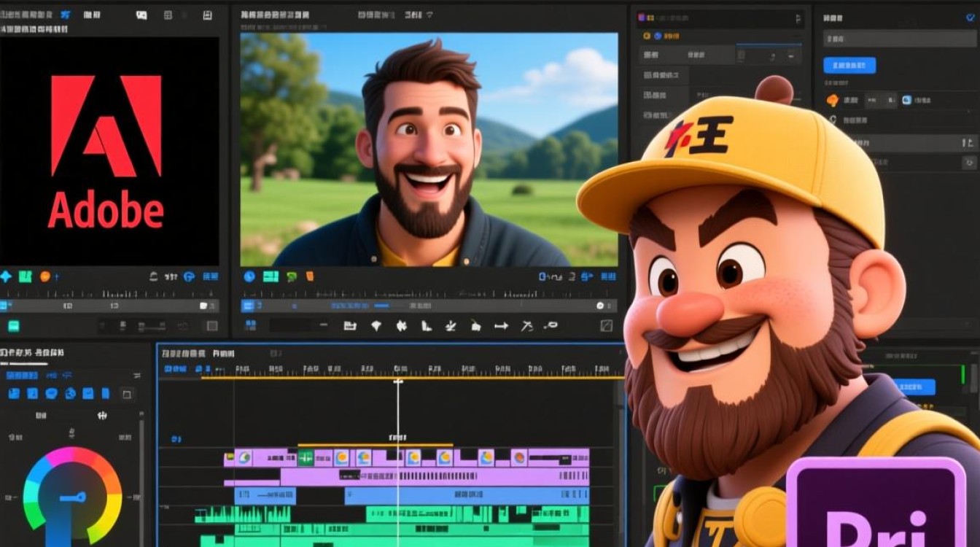The height and width of the screenshot is (547, 980).
Task: Click the blue diamond icon under the Adobe source monitor
Action: pyautogui.click(x=7, y=276)
